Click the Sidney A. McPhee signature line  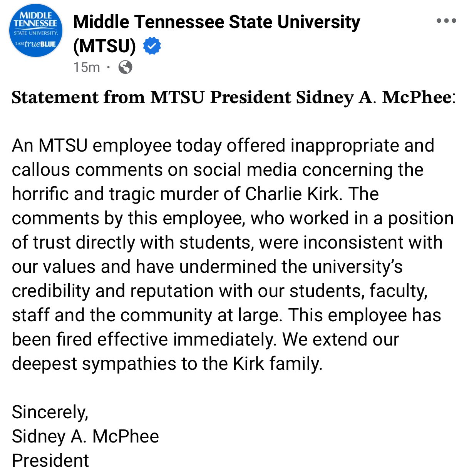click(x=85, y=436)
